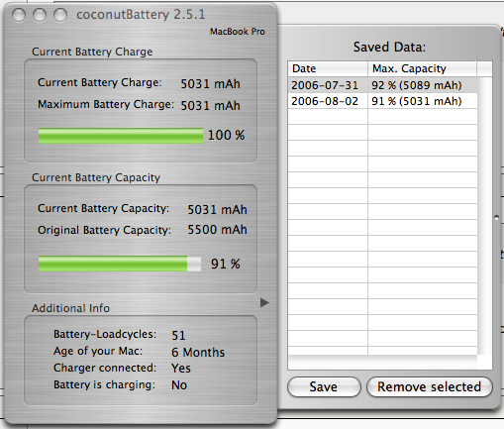Click the MacBook Pro model label
The image size is (504, 429).
[238, 32]
